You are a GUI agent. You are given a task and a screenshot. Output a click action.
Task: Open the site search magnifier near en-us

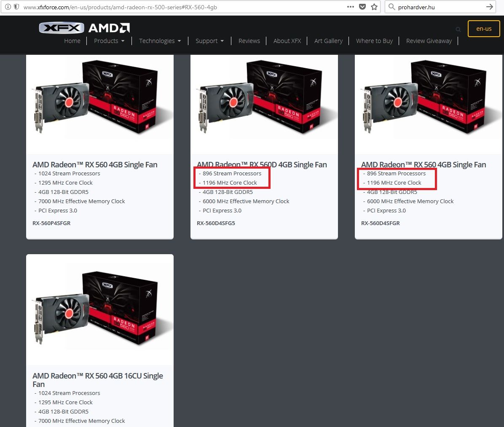pyautogui.click(x=458, y=30)
